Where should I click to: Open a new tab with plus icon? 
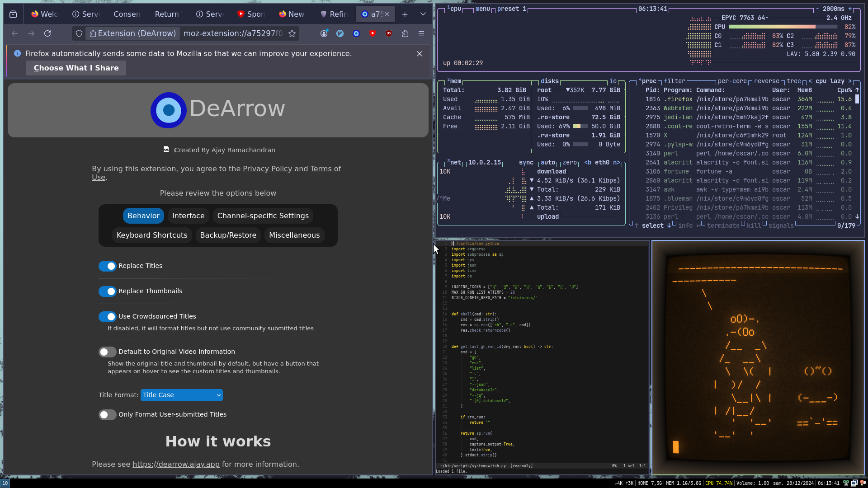405,14
